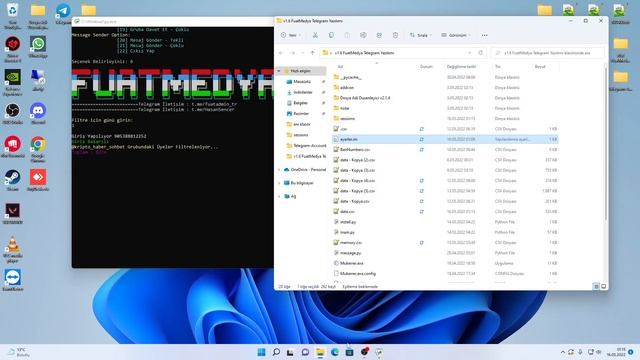Open OBS Studio desktop shortcut
The height and width of the screenshot is (360, 640).
click(x=13, y=114)
